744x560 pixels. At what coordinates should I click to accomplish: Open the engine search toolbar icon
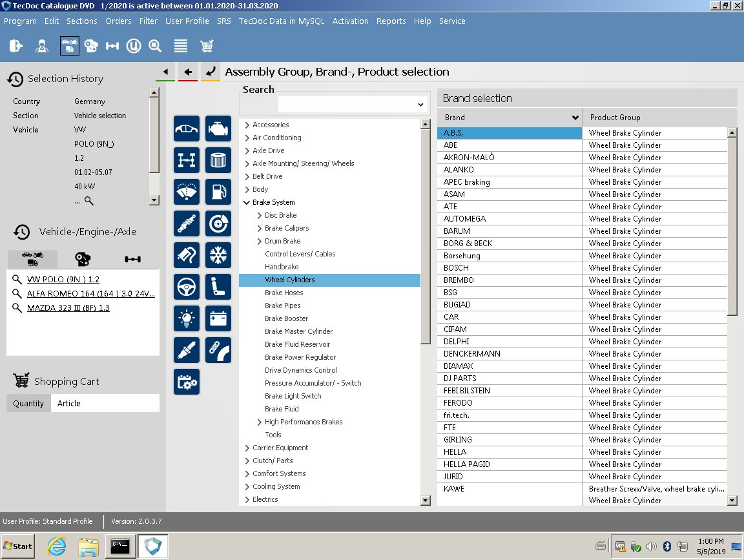[x=90, y=46]
